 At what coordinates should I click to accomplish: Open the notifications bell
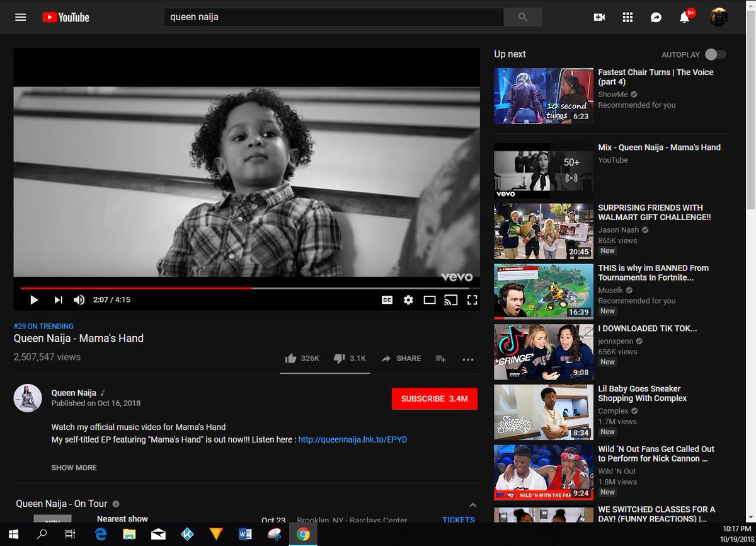(685, 17)
